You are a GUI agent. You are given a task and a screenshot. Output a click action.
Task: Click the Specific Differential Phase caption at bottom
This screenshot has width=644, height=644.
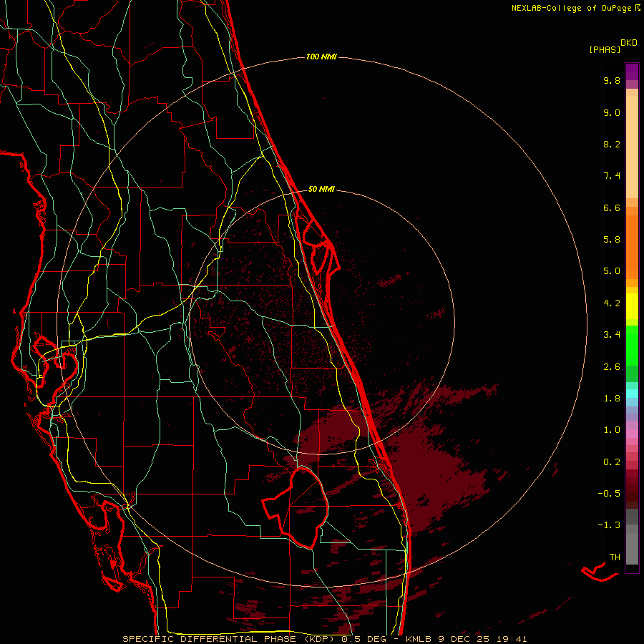[x=324, y=639]
